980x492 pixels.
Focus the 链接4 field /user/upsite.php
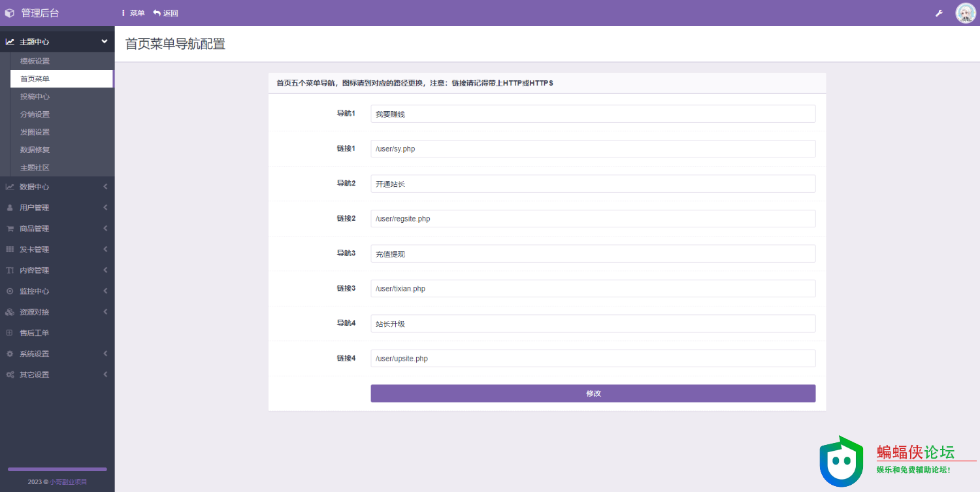[593, 358]
